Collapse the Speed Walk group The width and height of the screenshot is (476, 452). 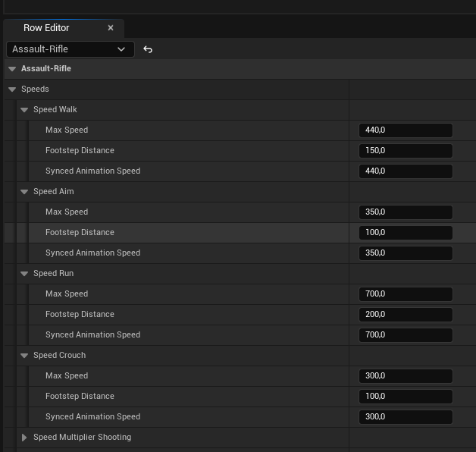tap(24, 110)
